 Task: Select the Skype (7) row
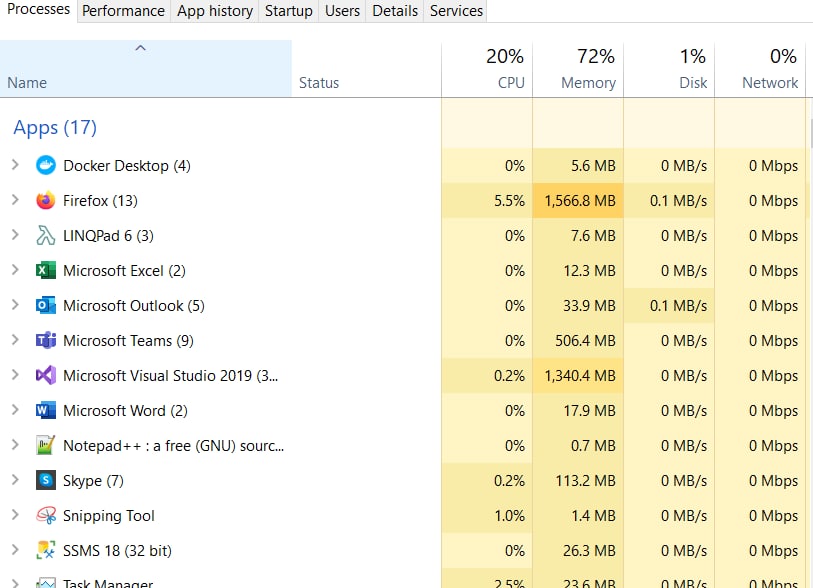tap(402, 480)
